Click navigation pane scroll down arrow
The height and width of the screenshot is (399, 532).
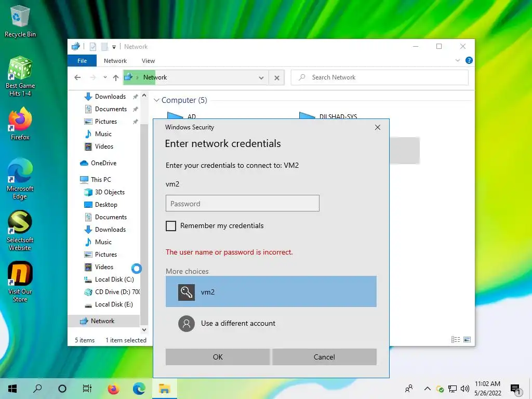pos(144,329)
